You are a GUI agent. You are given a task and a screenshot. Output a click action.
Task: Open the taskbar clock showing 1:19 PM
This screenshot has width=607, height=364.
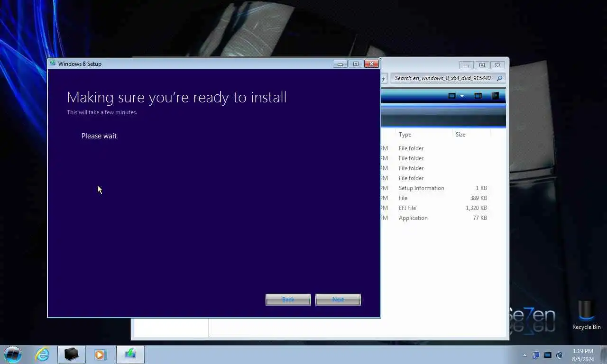[x=583, y=355]
